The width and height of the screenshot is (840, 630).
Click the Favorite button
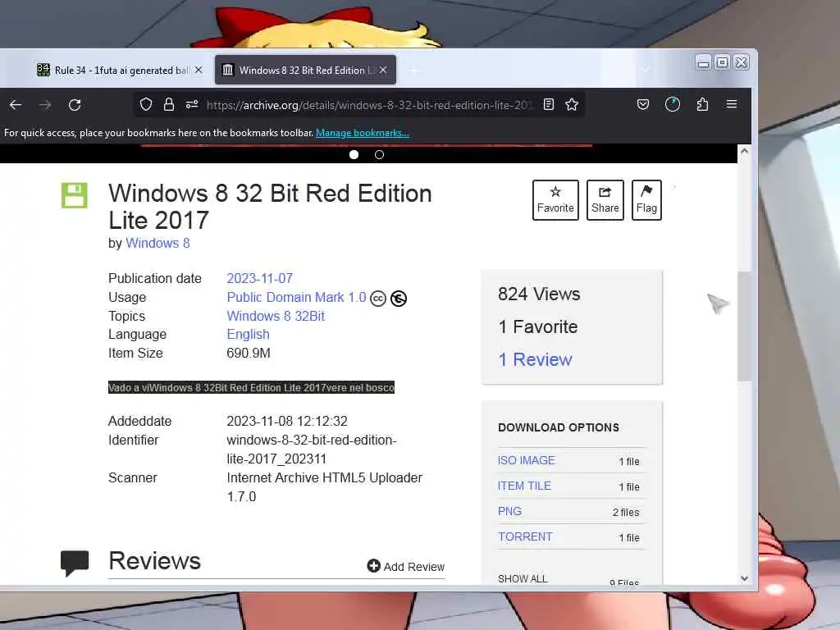(x=555, y=200)
